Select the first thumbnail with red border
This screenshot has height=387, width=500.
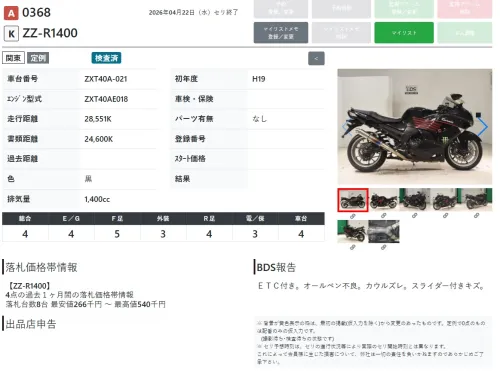(x=353, y=200)
